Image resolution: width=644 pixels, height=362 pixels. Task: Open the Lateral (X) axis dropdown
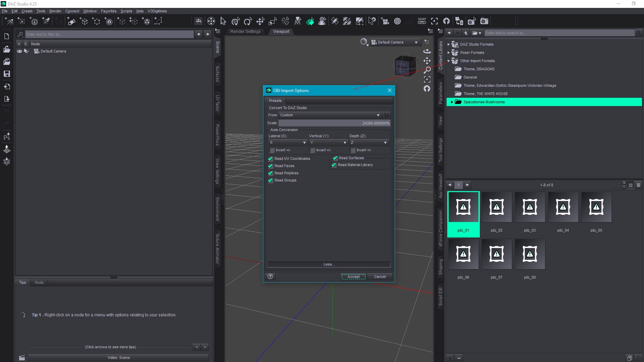tap(288, 142)
